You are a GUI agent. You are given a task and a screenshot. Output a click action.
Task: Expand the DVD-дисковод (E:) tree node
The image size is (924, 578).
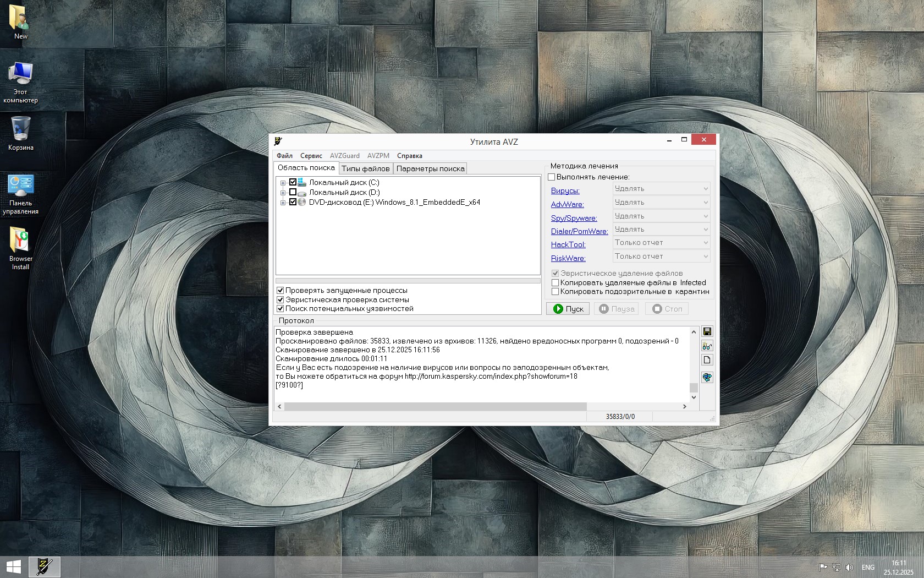[x=283, y=203]
